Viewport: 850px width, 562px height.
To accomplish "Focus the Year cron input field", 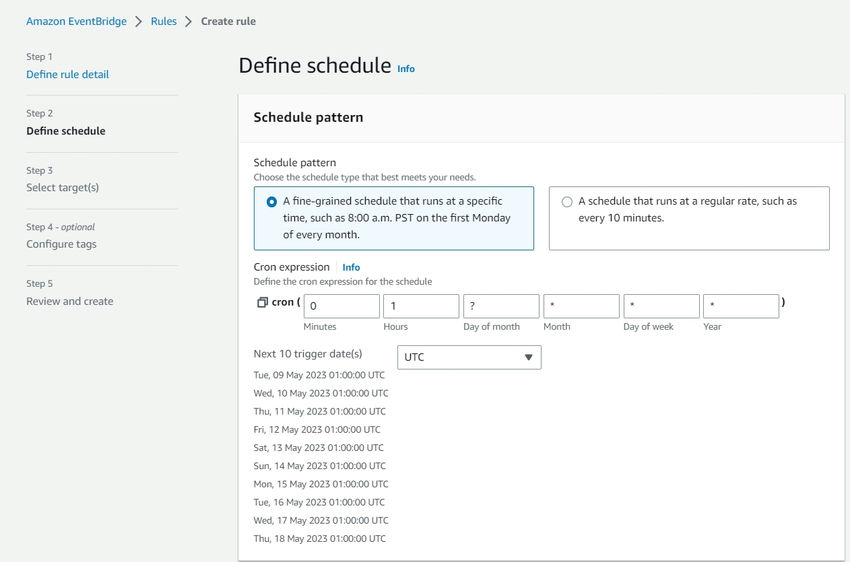I will click(x=741, y=306).
